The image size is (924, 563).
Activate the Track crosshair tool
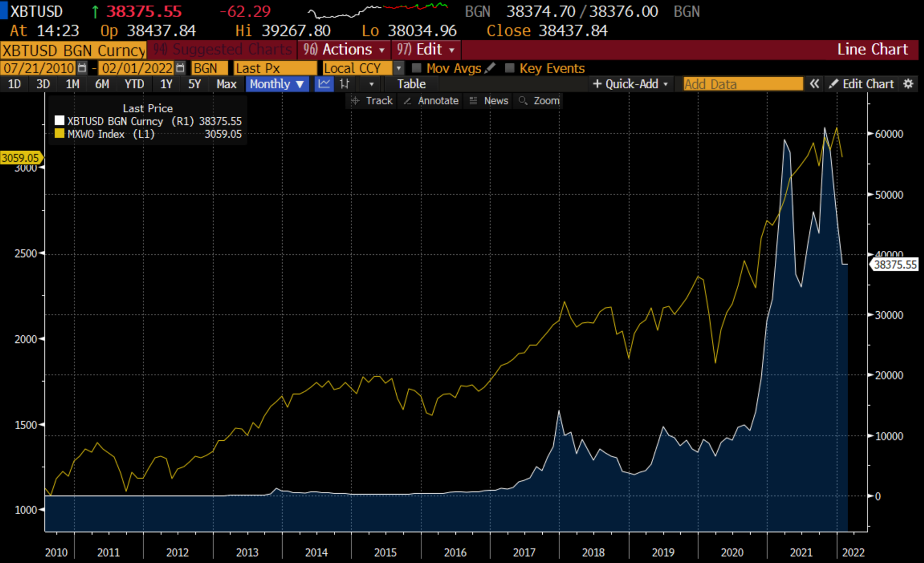[x=372, y=101]
